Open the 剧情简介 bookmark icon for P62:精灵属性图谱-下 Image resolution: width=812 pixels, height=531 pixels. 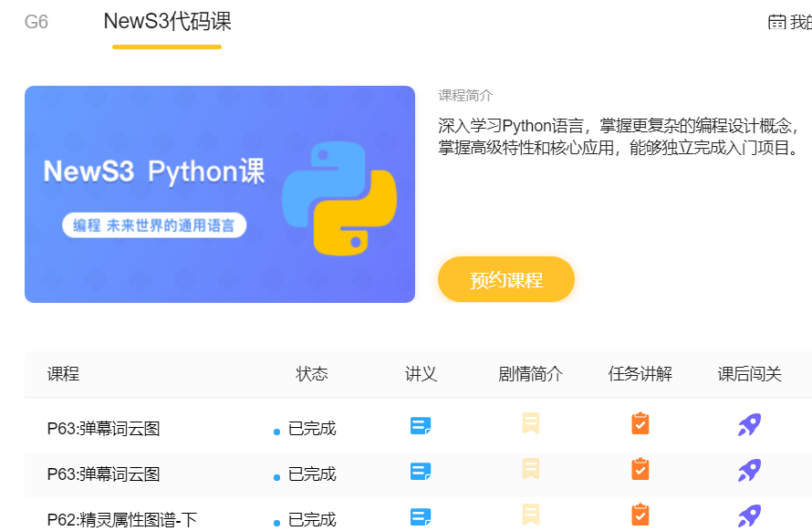click(x=531, y=514)
